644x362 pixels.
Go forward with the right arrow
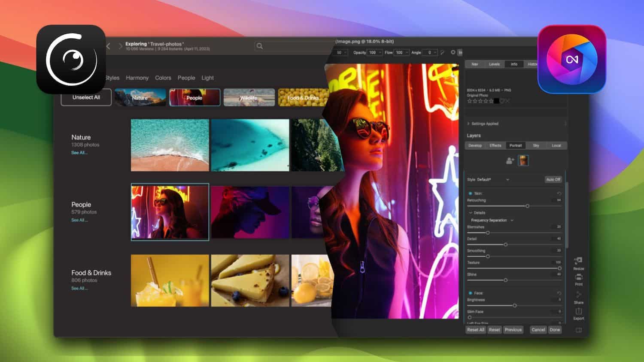tap(120, 46)
